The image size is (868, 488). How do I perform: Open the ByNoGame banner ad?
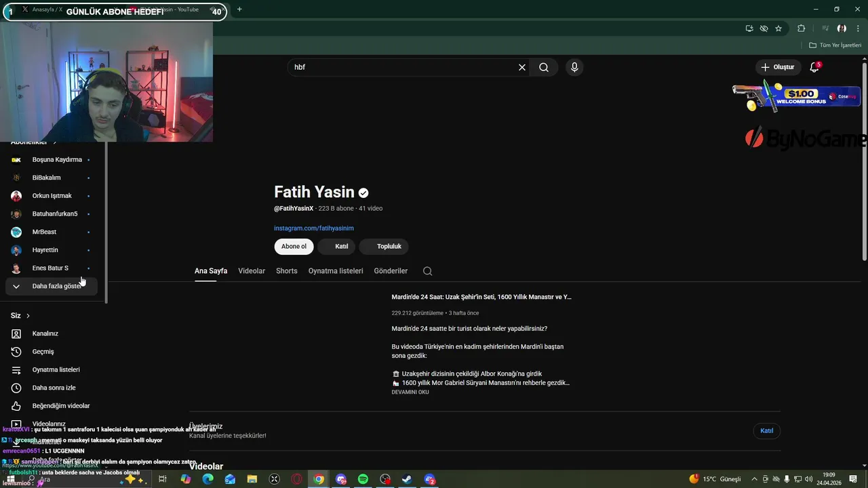pyautogui.click(x=806, y=139)
